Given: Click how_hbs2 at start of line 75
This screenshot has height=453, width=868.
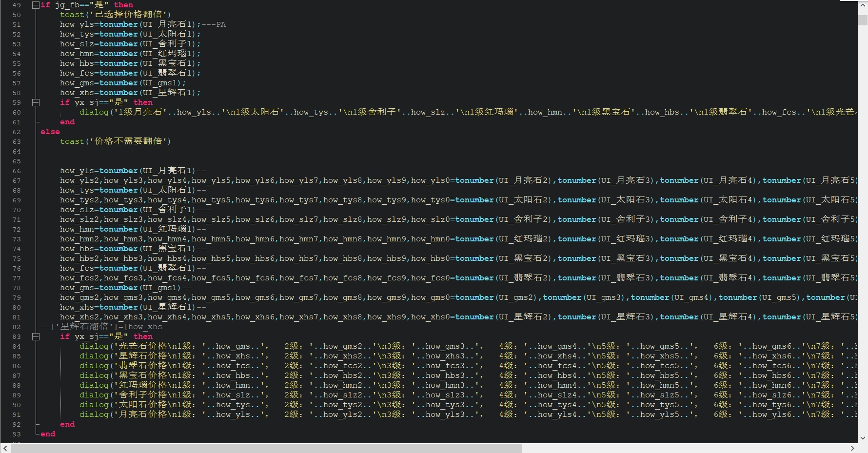Looking at the screenshot, I should click(79, 258).
